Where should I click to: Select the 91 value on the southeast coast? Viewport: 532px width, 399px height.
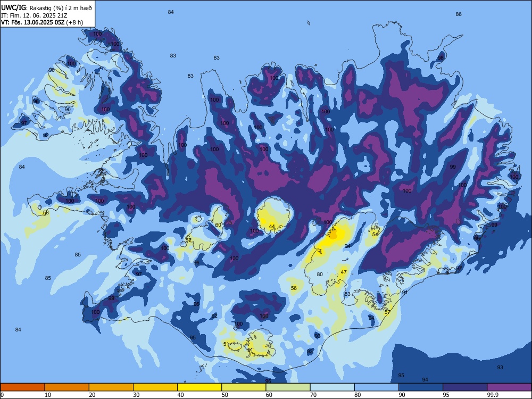405,292
